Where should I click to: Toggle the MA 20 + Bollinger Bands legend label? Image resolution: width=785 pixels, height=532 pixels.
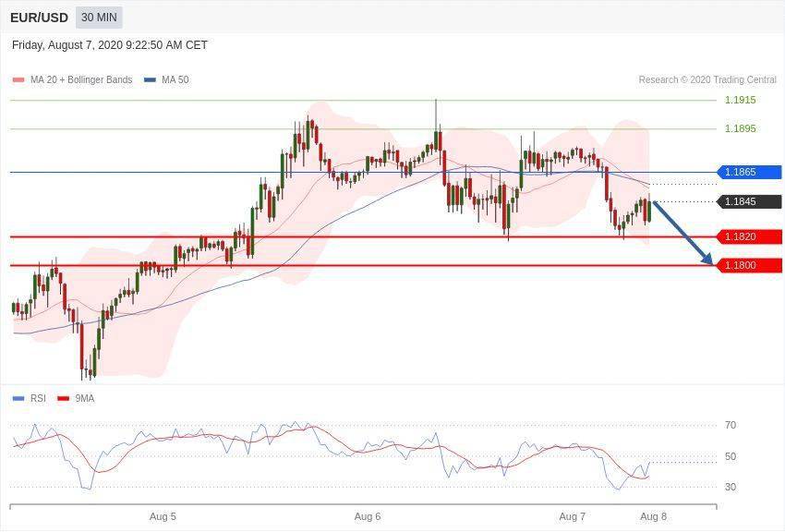(81, 80)
